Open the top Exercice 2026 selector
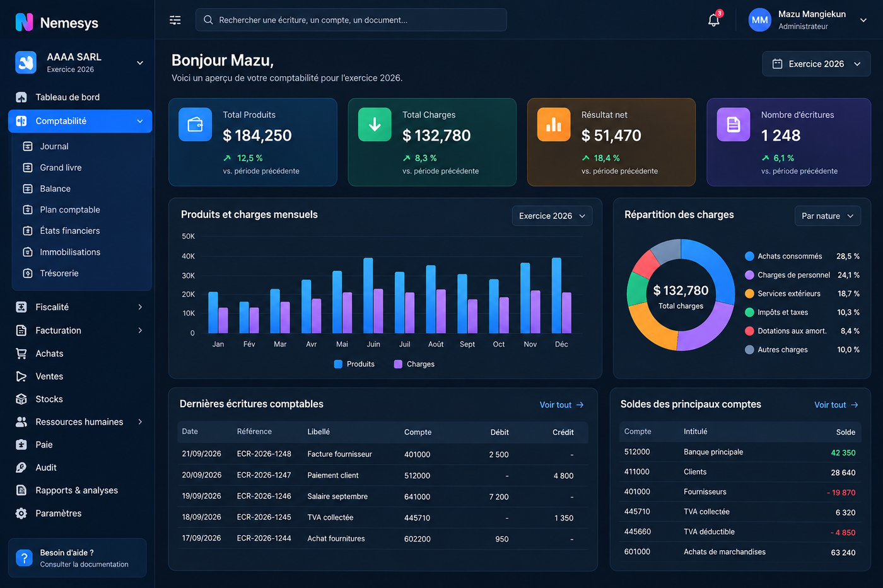The height and width of the screenshot is (588, 883). (x=816, y=64)
